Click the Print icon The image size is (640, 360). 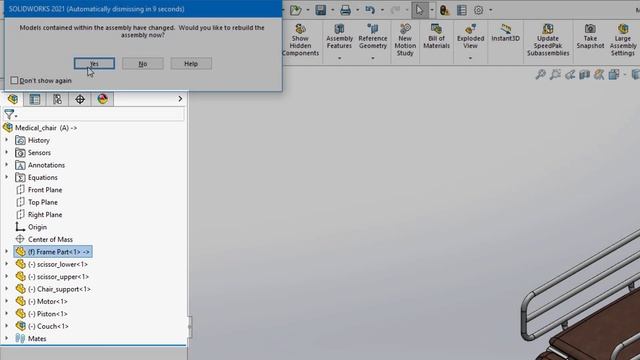pyautogui.click(x=345, y=10)
